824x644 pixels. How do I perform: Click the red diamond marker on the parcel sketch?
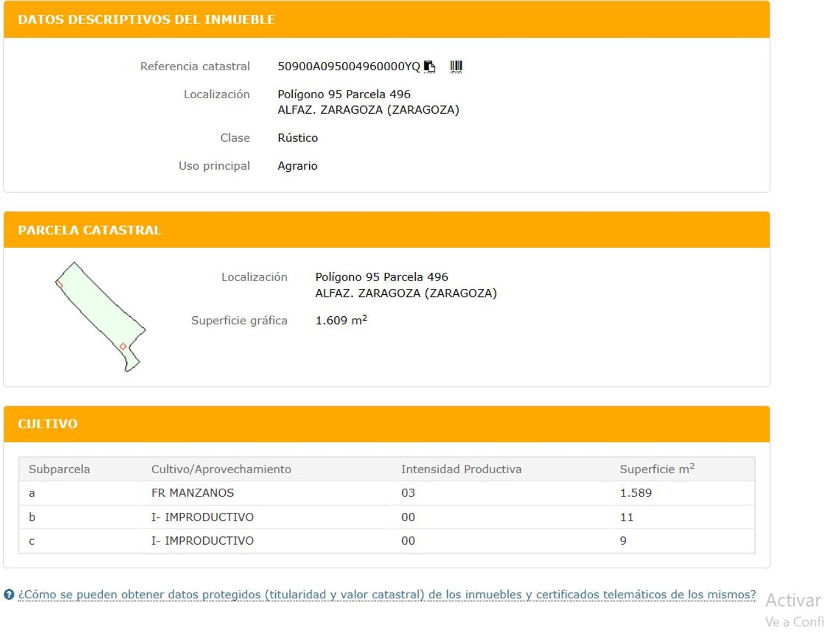(123, 346)
